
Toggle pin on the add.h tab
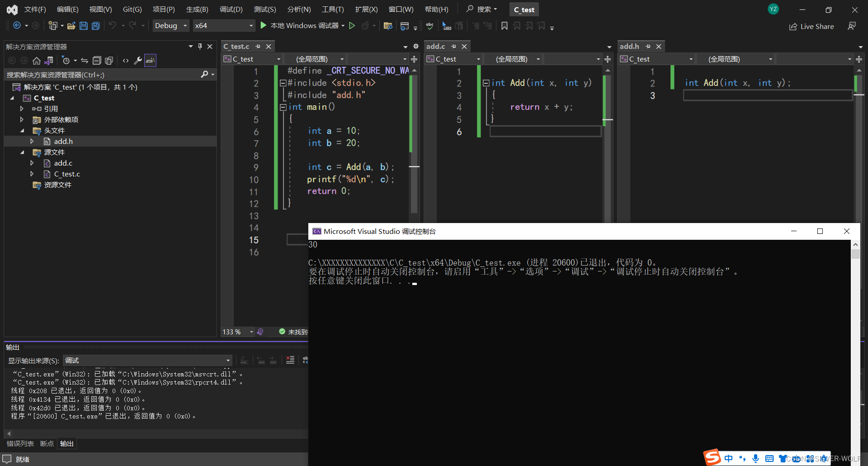coord(648,46)
